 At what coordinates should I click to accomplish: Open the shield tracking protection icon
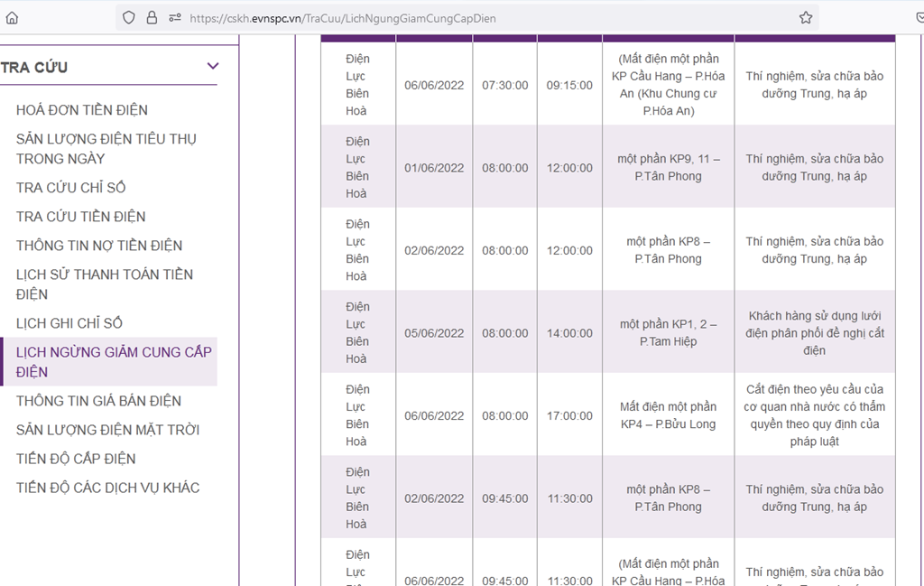(128, 18)
